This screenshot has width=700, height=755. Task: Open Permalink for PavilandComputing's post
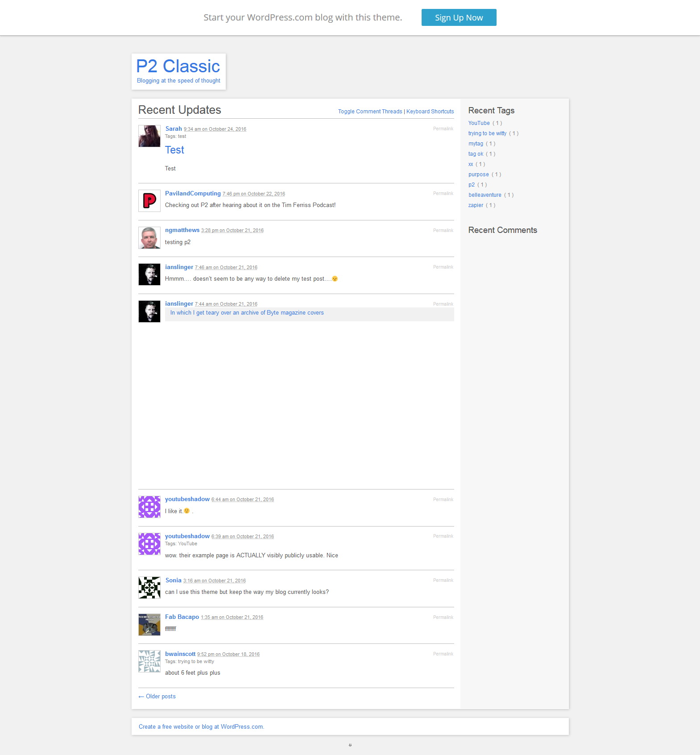[x=443, y=193]
